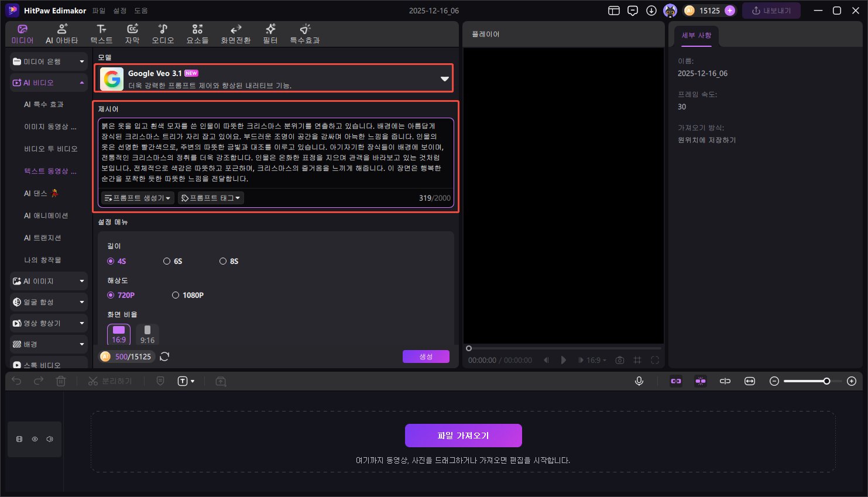The height and width of the screenshot is (497, 868).
Task: Enable grid view in the player
Action: [x=637, y=360]
